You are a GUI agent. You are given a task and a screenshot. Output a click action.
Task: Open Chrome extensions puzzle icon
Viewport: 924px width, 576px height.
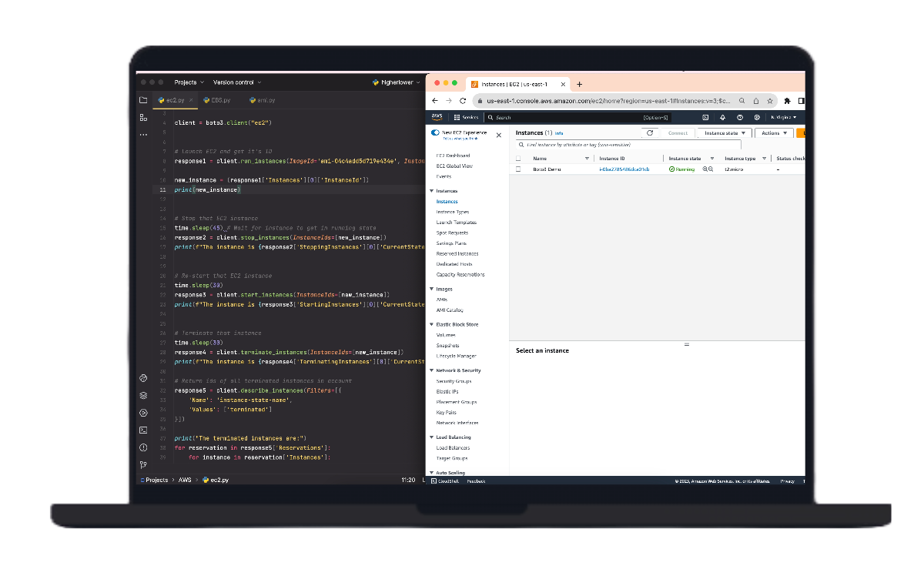pyautogui.click(x=788, y=101)
